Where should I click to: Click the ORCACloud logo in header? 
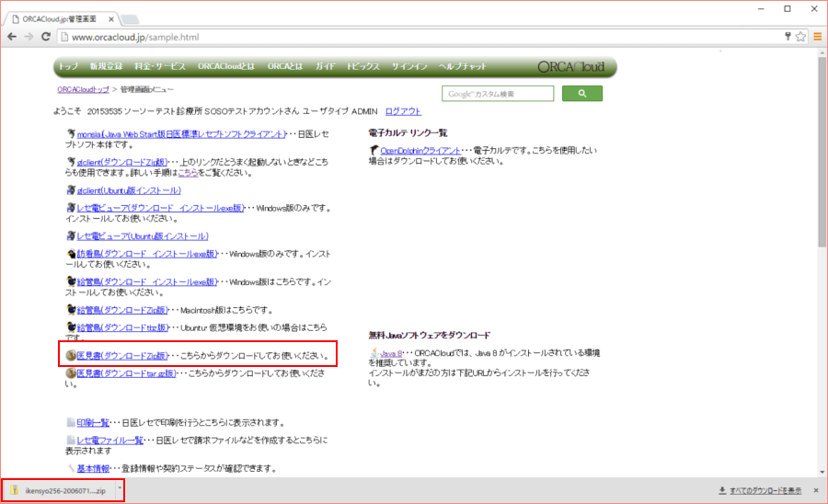click(x=571, y=66)
